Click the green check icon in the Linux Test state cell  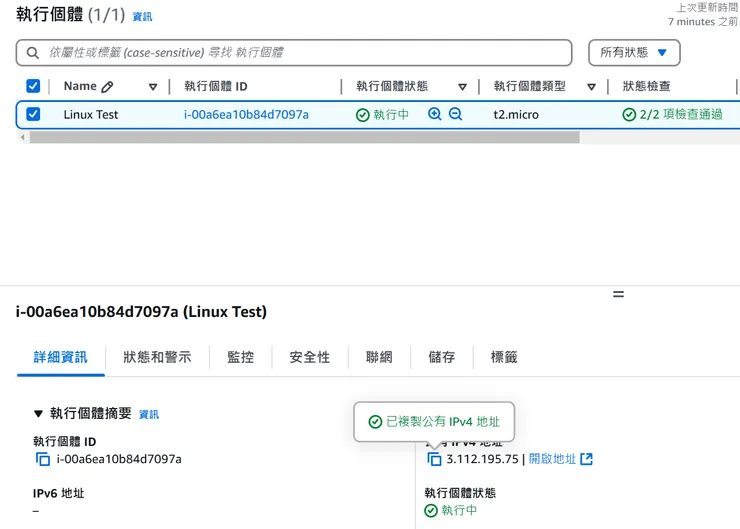point(362,115)
